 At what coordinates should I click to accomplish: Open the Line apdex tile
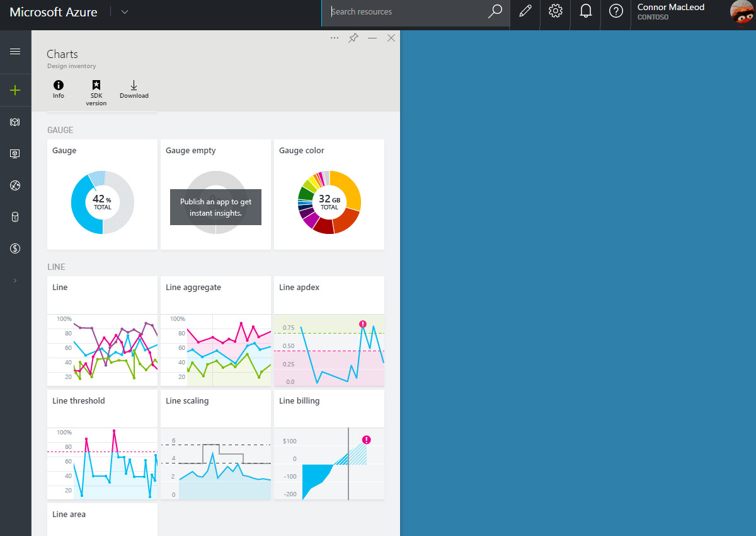coord(329,331)
